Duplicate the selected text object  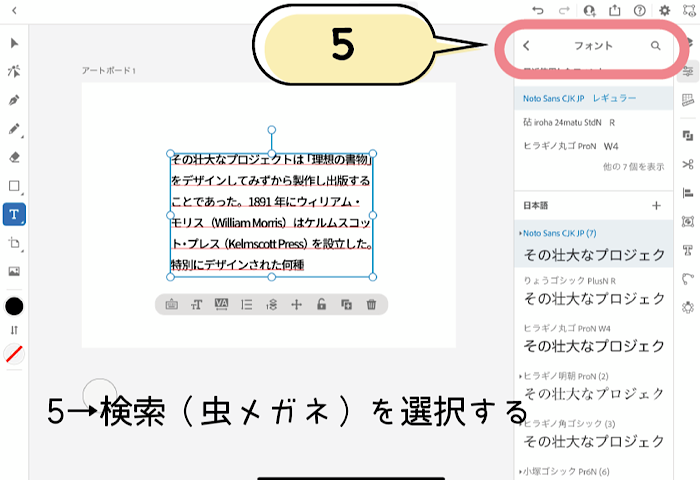click(346, 305)
